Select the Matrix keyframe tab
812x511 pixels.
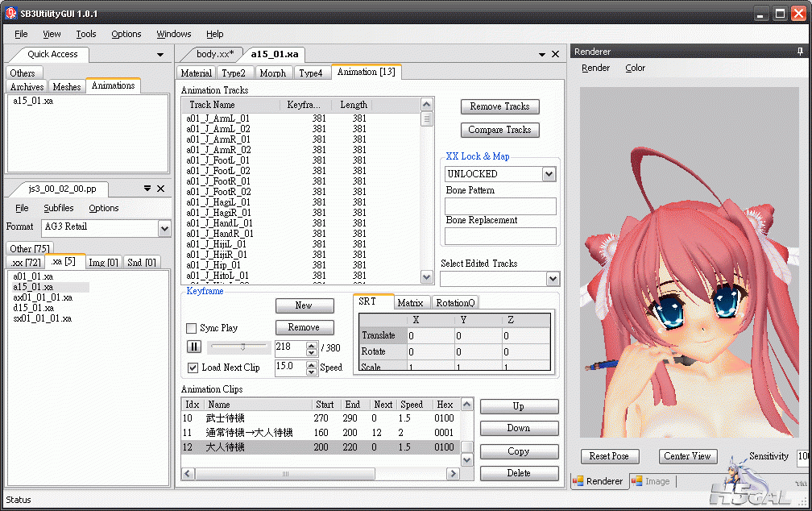tap(410, 303)
